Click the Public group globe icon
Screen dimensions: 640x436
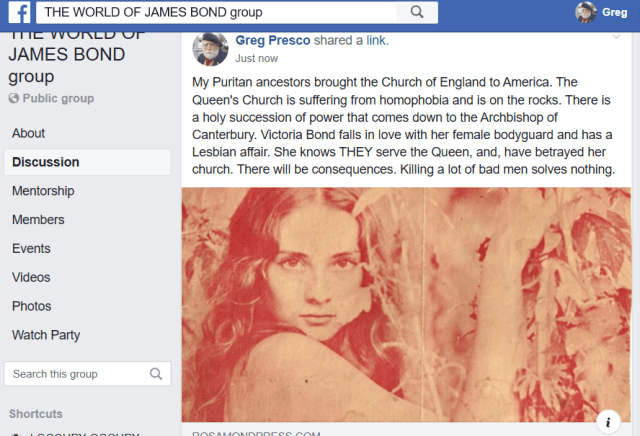(x=14, y=98)
